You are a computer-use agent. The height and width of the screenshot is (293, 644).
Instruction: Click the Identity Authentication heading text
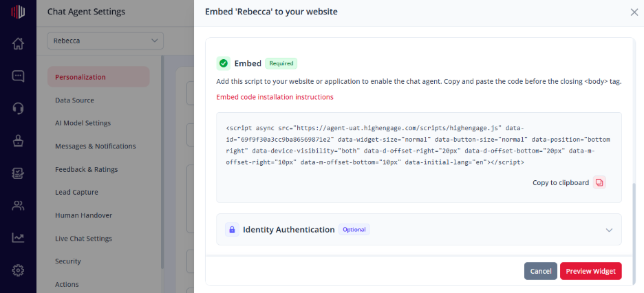[x=289, y=230]
